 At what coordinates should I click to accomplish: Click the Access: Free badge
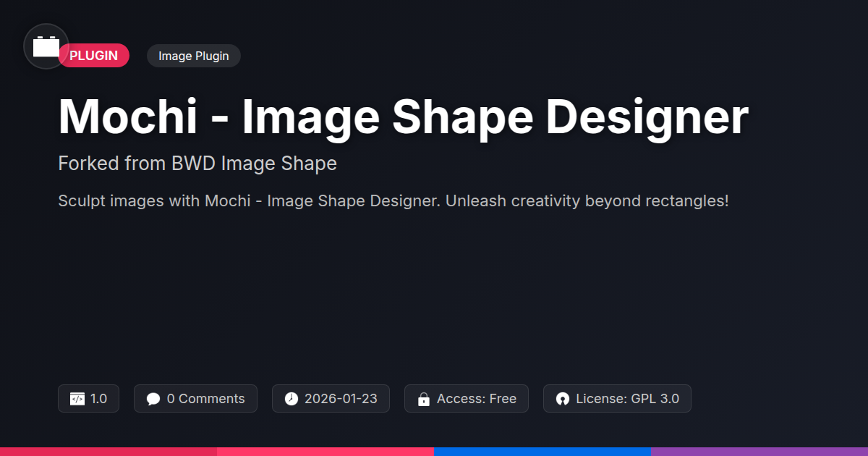pyautogui.click(x=467, y=399)
